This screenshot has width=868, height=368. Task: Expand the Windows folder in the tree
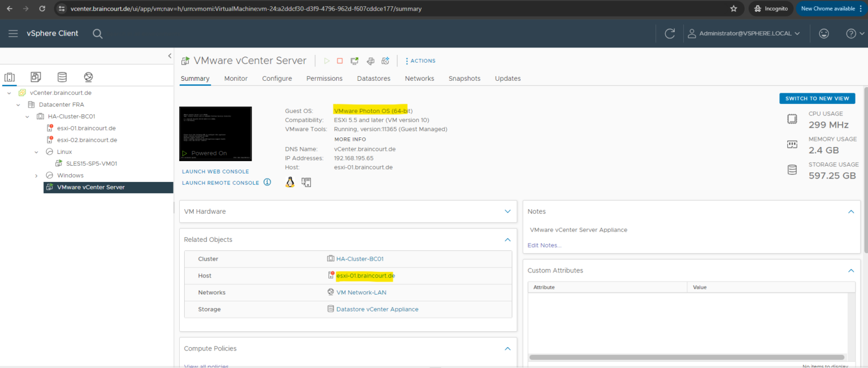[x=36, y=175]
